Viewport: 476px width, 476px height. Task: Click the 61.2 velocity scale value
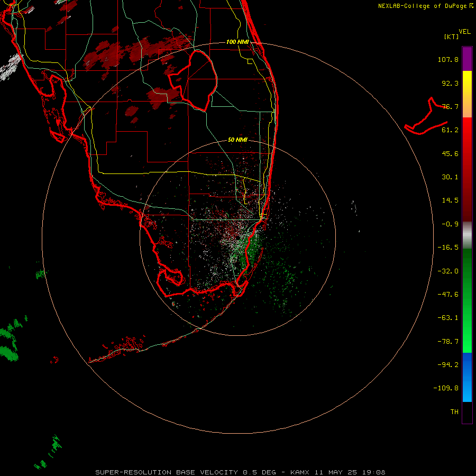450,130
